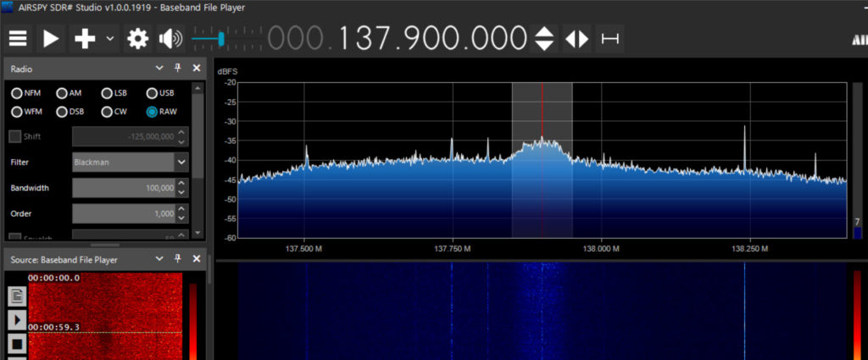This screenshot has height=360, width=868.
Task: Open the Blackman filter dropdown
Action: coord(181,162)
